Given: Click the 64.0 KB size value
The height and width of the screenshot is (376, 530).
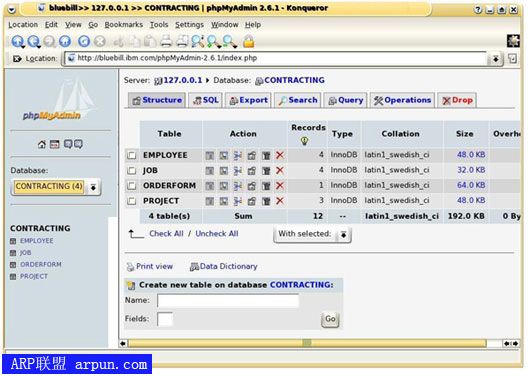Looking at the screenshot, I should pos(471,185).
